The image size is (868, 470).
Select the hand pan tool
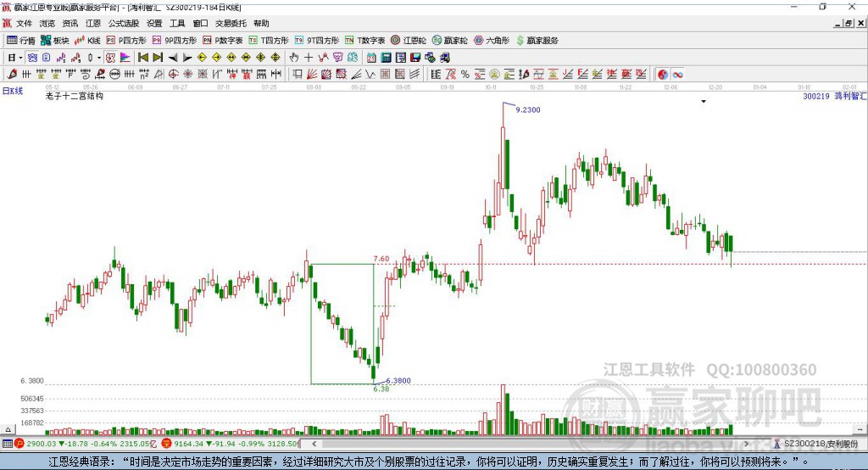pyautogui.click(x=294, y=58)
